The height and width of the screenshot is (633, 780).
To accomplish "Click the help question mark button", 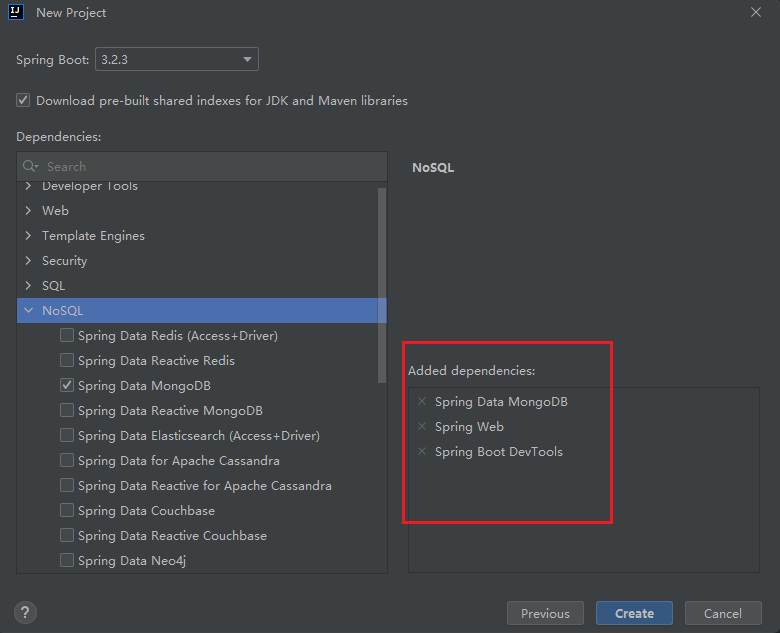I will (25, 613).
